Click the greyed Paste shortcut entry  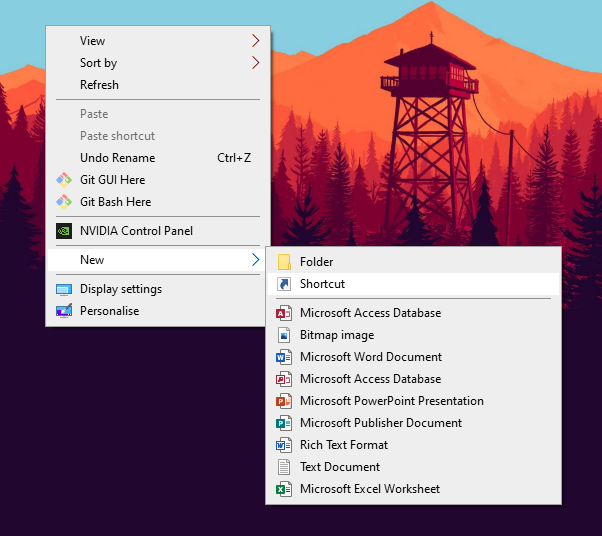tap(158, 136)
